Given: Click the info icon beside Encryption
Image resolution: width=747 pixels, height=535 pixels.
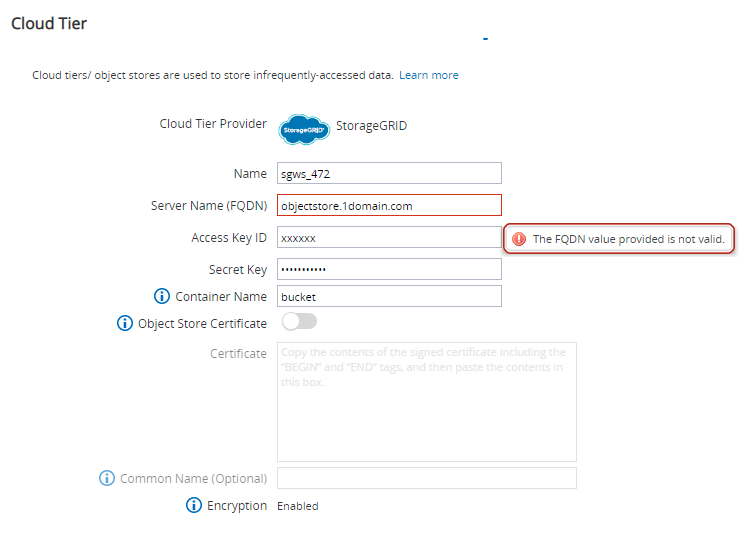Looking at the screenshot, I should pyautogui.click(x=194, y=505).
